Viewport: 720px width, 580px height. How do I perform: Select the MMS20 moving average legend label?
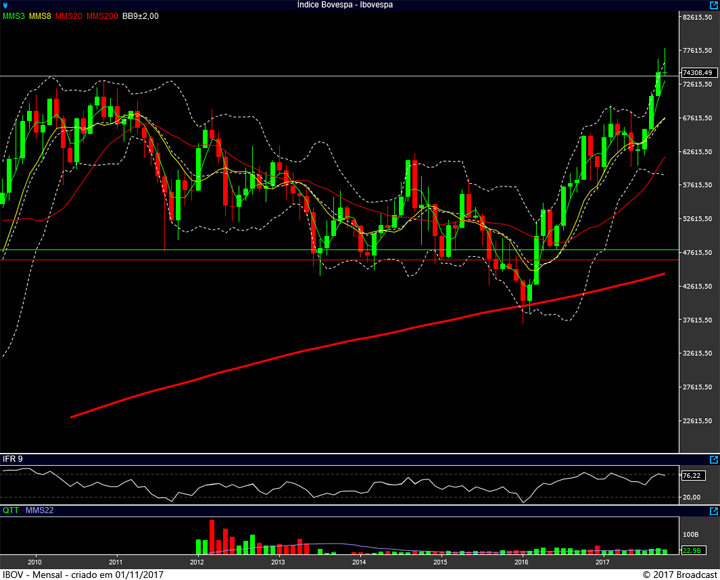71,16
